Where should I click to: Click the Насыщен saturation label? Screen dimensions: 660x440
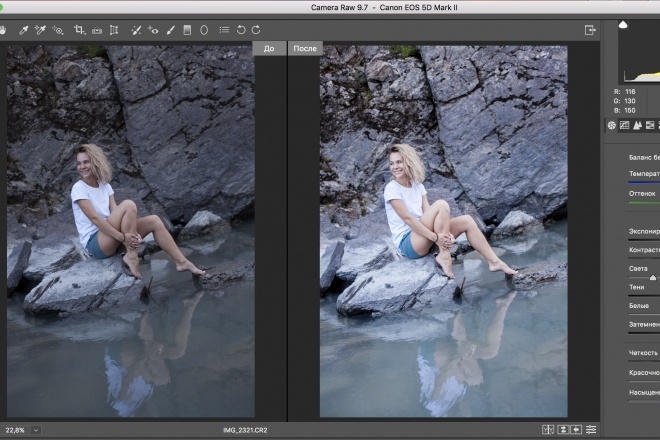pyautogui.click(x=644, y=392)
